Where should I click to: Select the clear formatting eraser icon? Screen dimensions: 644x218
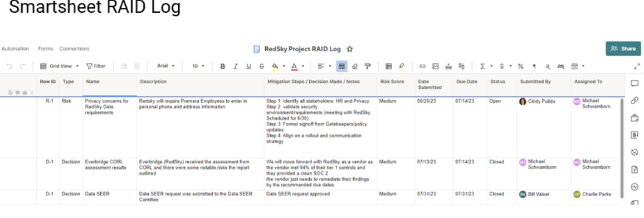[355, 66]
